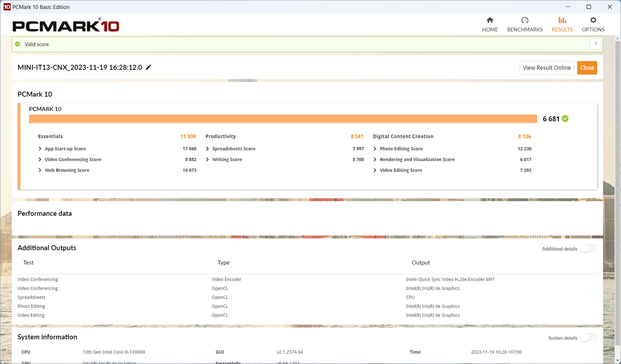Click the Benchmarks gauge icon

click(525, 20)
